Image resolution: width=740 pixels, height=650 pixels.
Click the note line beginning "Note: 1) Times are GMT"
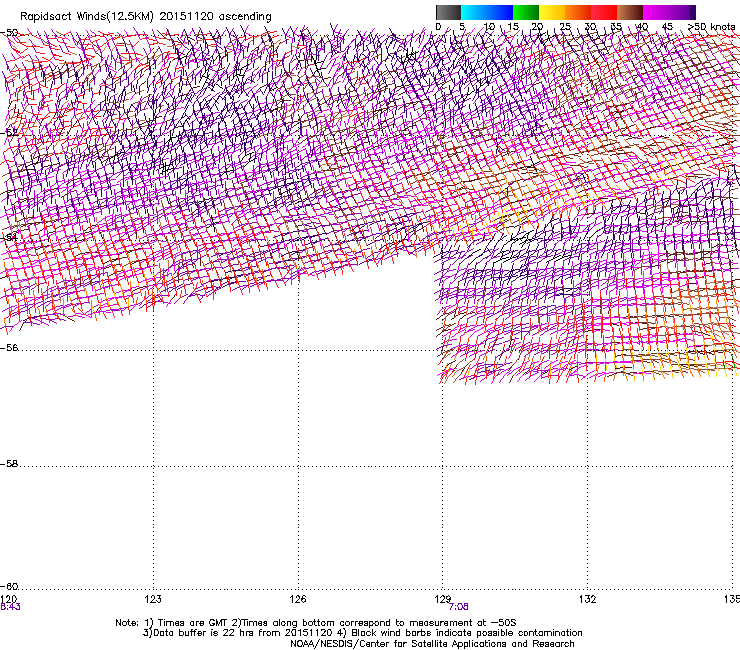pyautogui.click(x=316, y=623)
